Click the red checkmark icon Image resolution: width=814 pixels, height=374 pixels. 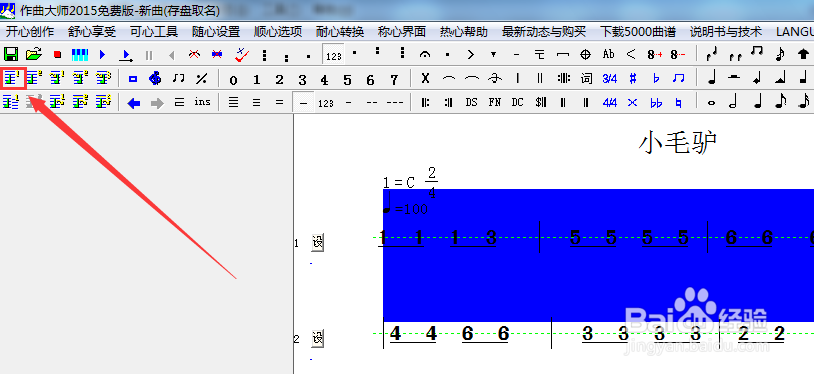tap(241, 54)
